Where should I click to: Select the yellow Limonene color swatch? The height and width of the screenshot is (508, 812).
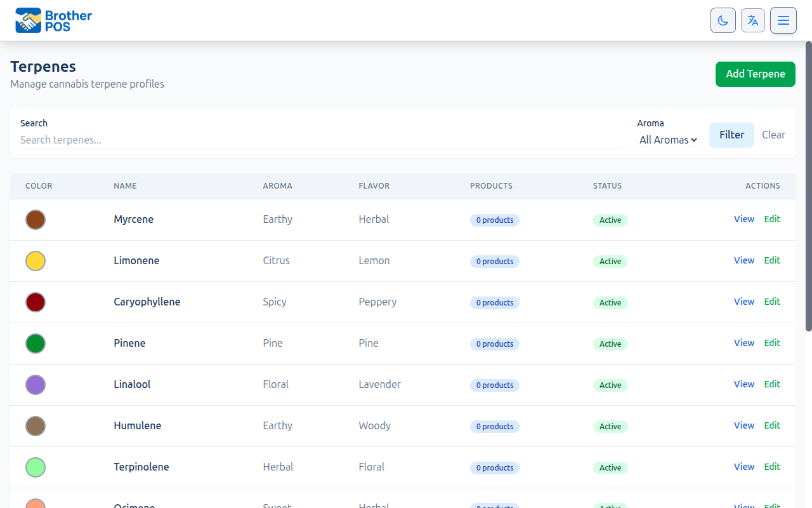click(36, 261)
